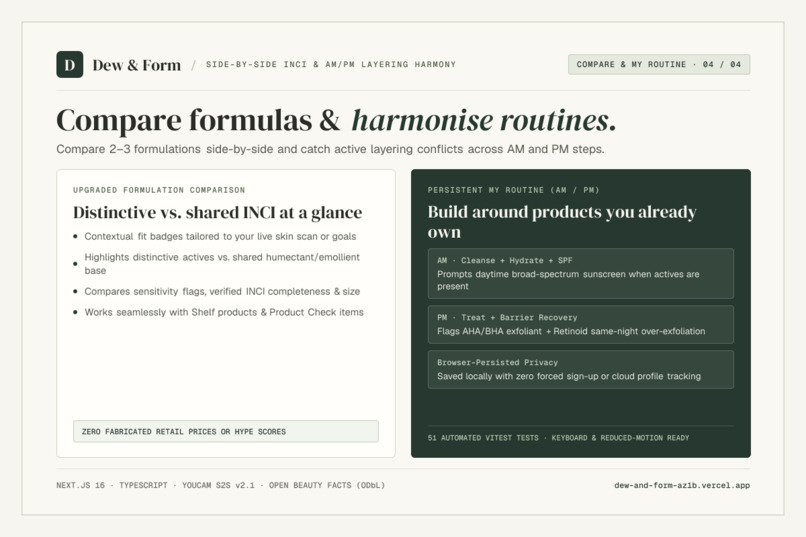Select the 'PM · Treat + Barrier Recovery' card
Viewport: 806px width, 537px height.
tap(581, 325)
